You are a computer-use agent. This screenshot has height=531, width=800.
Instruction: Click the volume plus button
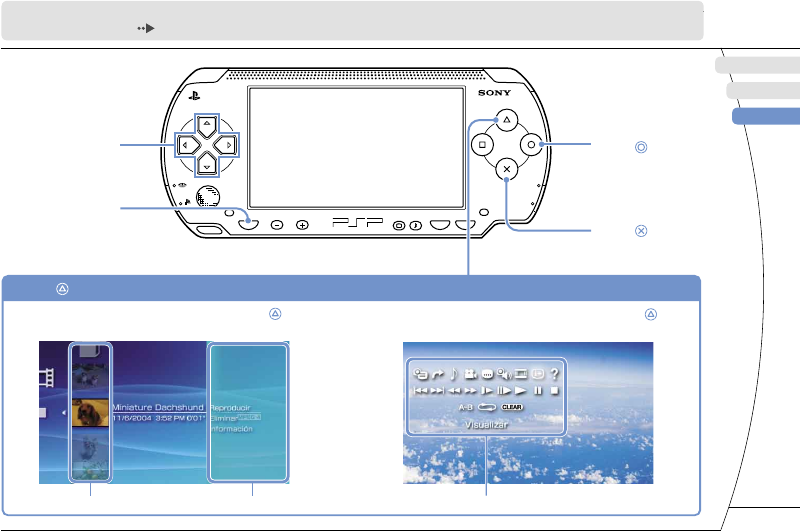pyautogui.click(x=303, y=224)
